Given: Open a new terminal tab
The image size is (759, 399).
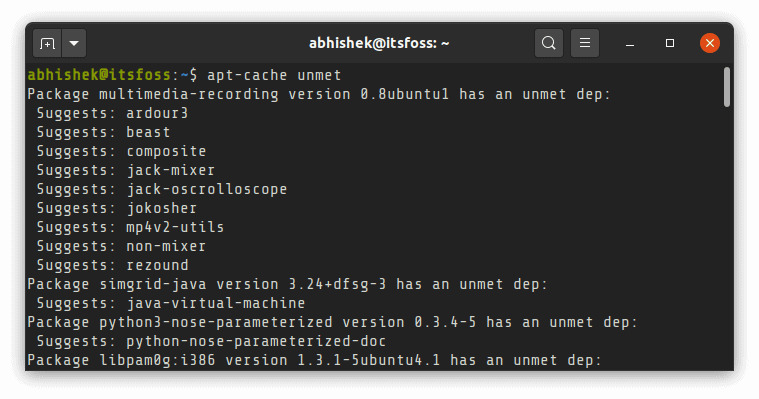Looking at the screenshot, I should coord(47,44).
